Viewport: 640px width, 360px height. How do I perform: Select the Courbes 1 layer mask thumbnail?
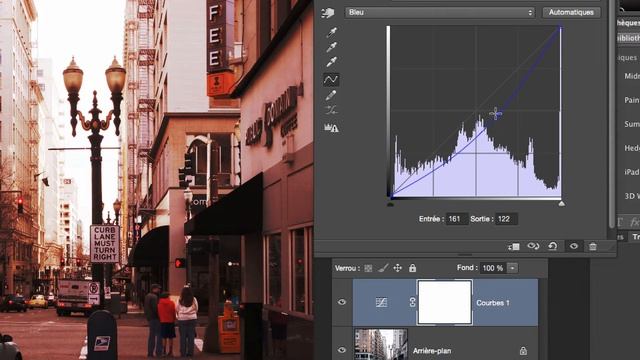pos(445,302)
